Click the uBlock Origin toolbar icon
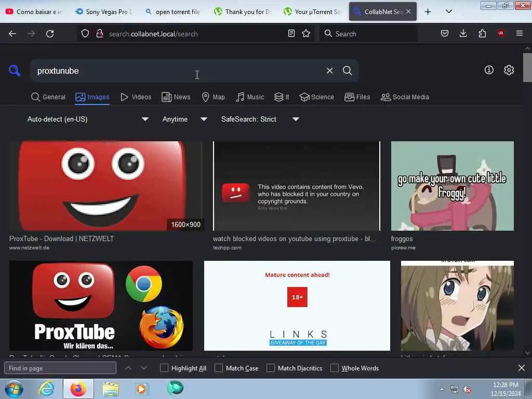This screenshot has height=399, width=532. point(501,33)
